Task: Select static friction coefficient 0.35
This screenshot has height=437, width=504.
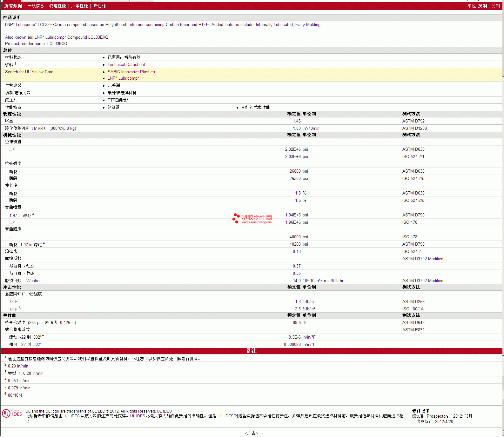Action: pos(297,273)
